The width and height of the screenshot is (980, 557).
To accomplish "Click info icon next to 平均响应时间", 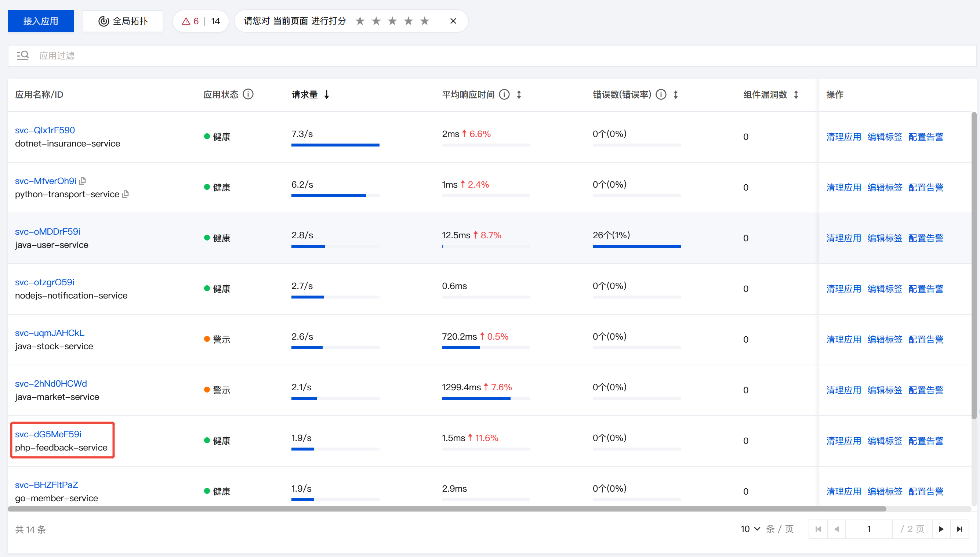I will pyautogui.click(x=504, y=94).
